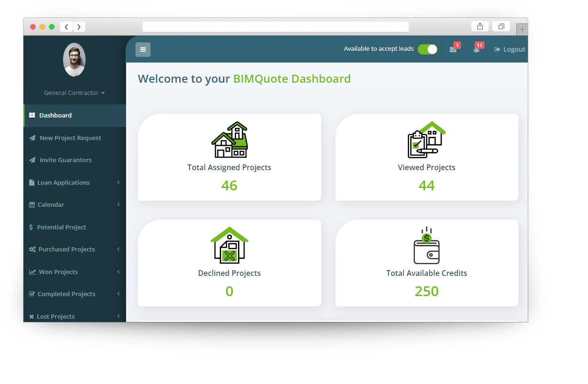The image size is (588, 384).
Task: Open Won Projects menu item
Action: coord(75,272)
